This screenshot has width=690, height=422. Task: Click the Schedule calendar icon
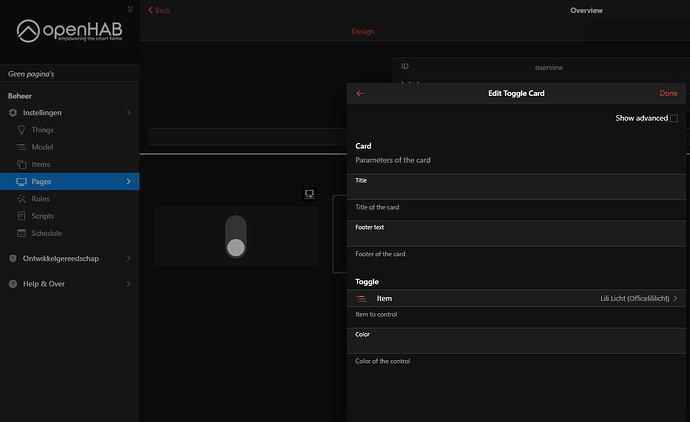[x=21, y=233]
